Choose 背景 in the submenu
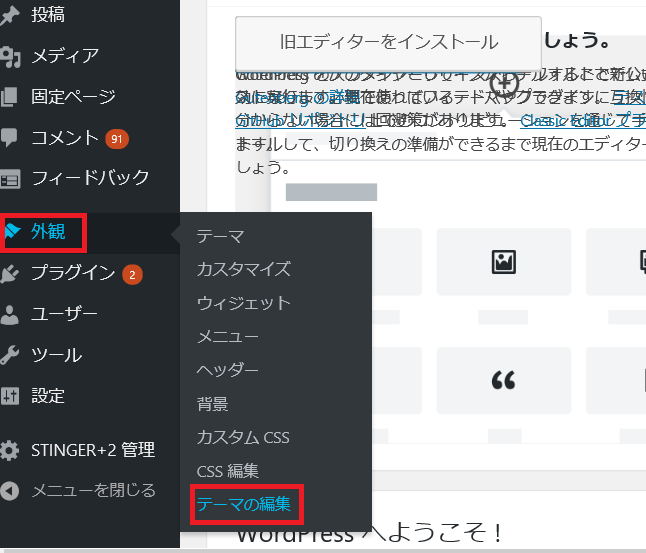The width and height of the screenshot is (646, 553). click(213, 404)
